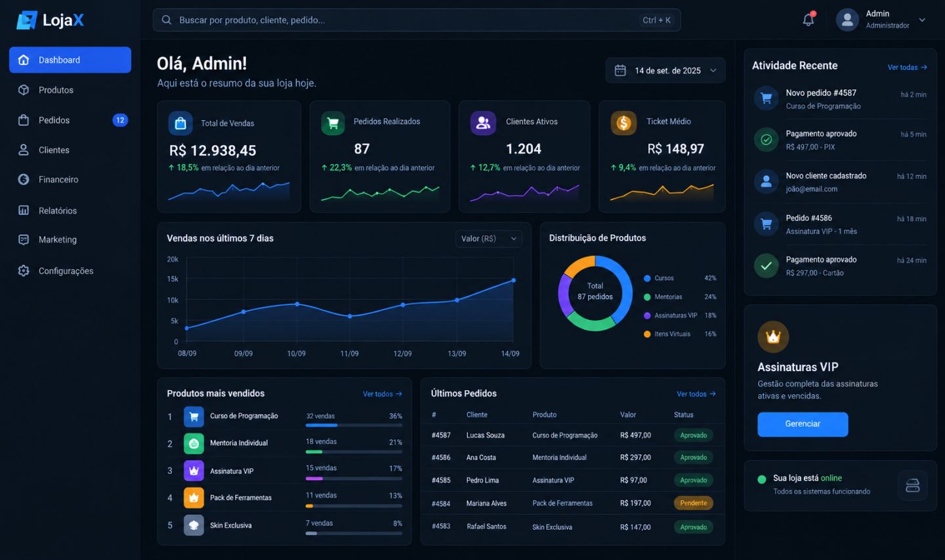Click the 14/09 data point on sales chart
945x560 pixels.
click(x=513, y=280)
